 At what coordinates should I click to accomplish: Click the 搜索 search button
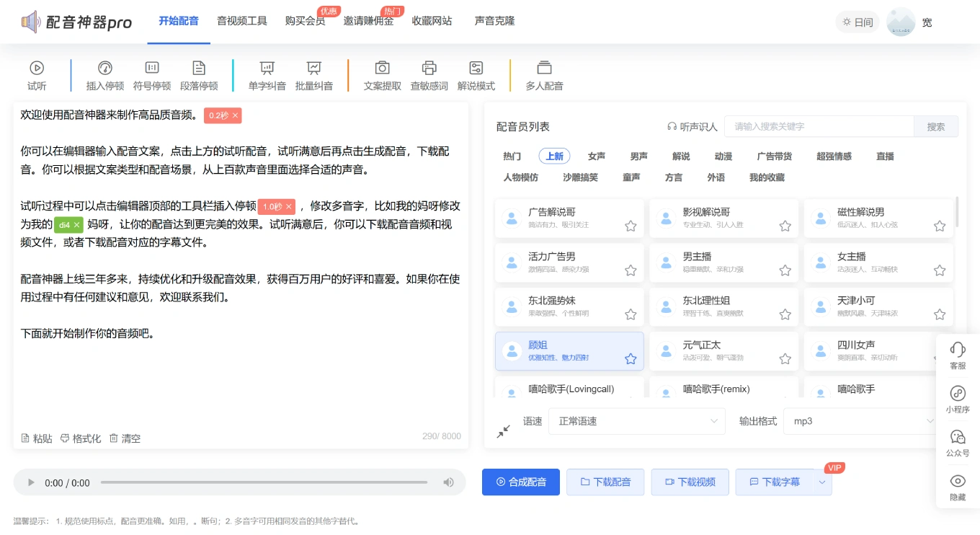[x=936, y=126]
